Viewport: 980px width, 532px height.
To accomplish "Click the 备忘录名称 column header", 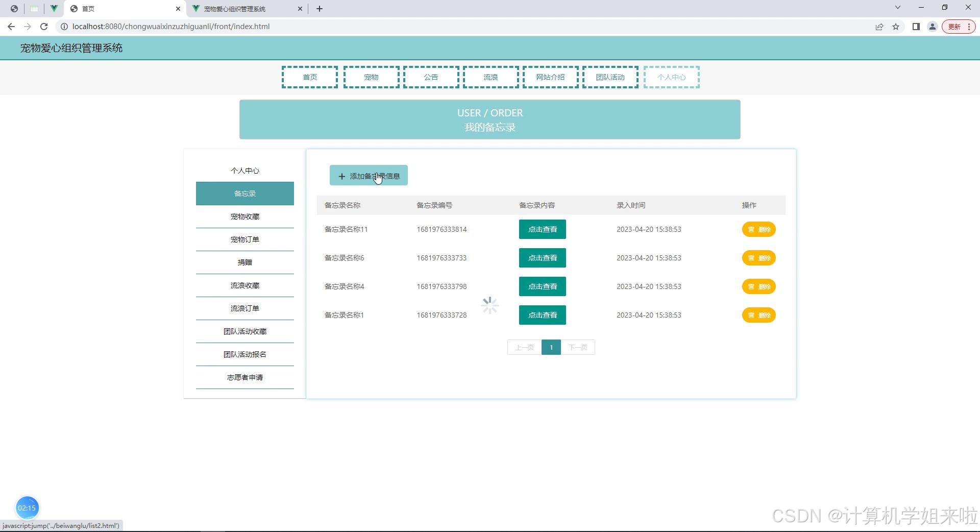I will click(x=342, y=205).
